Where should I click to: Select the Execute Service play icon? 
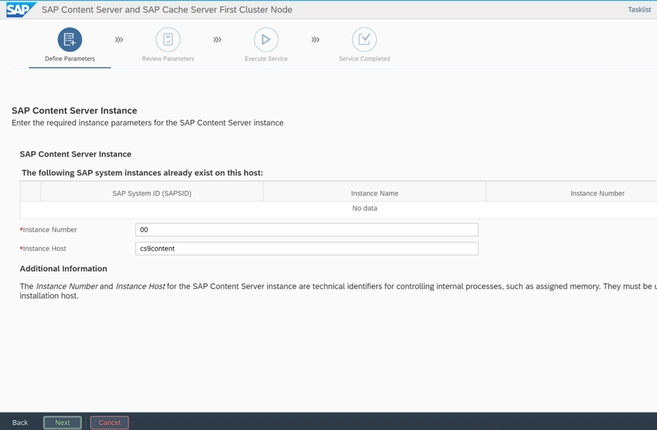(x=266, y=39)
